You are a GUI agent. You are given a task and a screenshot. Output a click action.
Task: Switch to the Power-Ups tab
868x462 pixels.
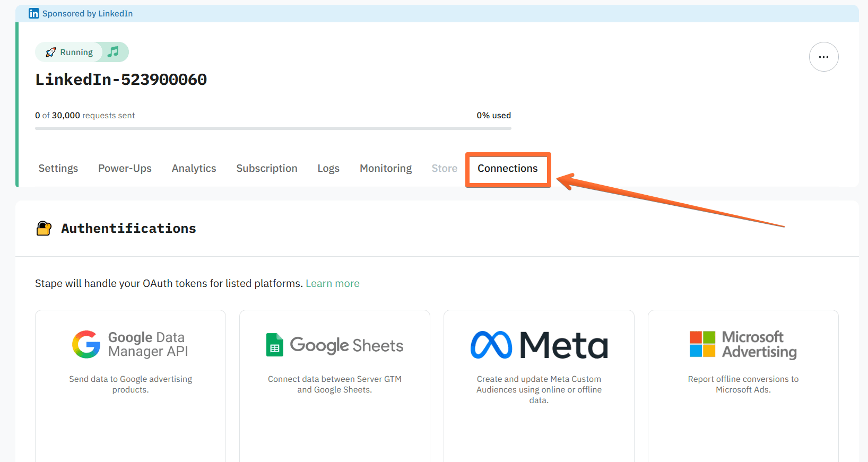coord(125,168)
